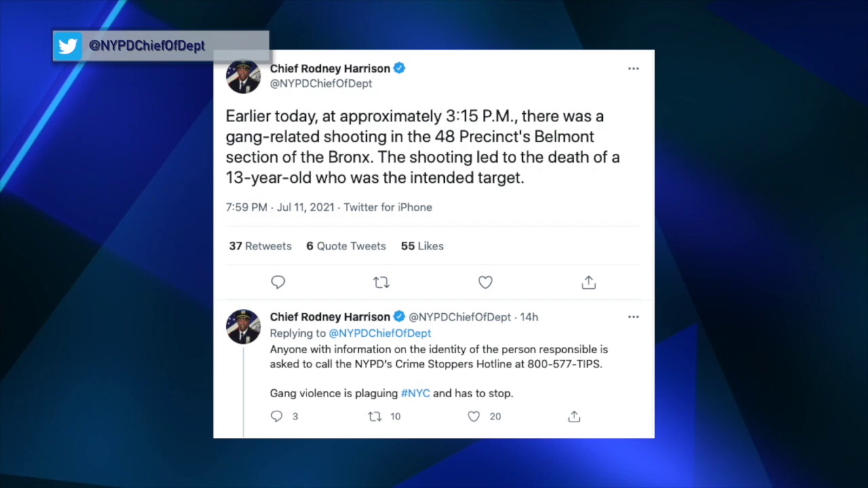View the 6 Quote Tweets list
The image size is (868, 488).
[x=346, y=246]
